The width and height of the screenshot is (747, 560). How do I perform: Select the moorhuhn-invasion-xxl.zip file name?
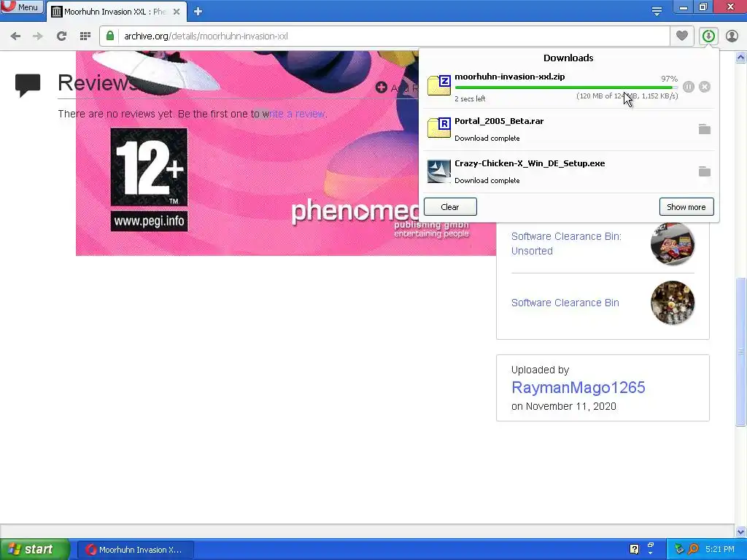[x=510, y=77]
